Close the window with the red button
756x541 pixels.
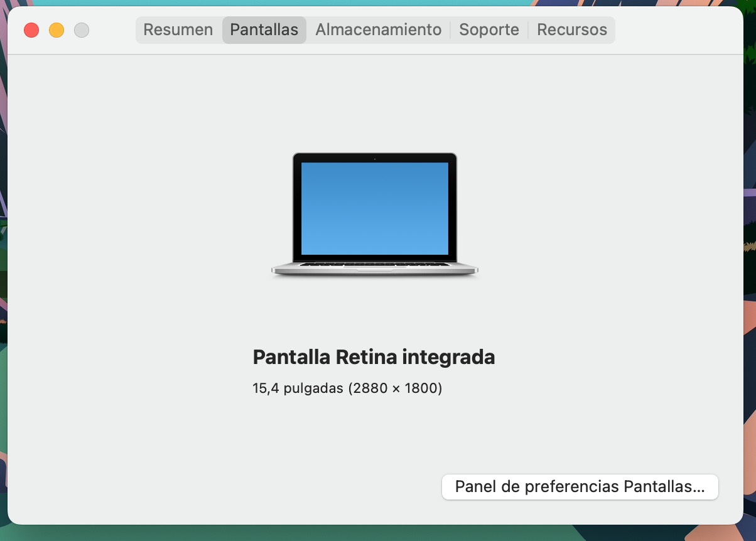tap(31, 30)
